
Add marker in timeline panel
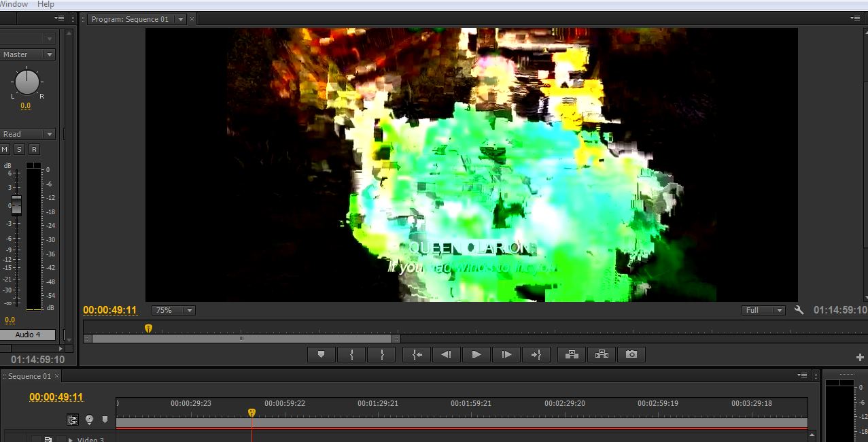105,420
